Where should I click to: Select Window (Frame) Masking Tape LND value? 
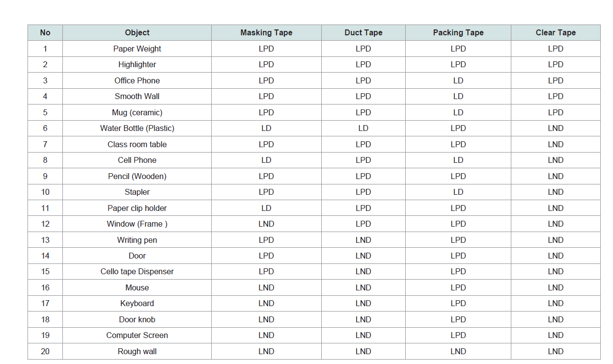pyautogui.click(x=266, y=224)
